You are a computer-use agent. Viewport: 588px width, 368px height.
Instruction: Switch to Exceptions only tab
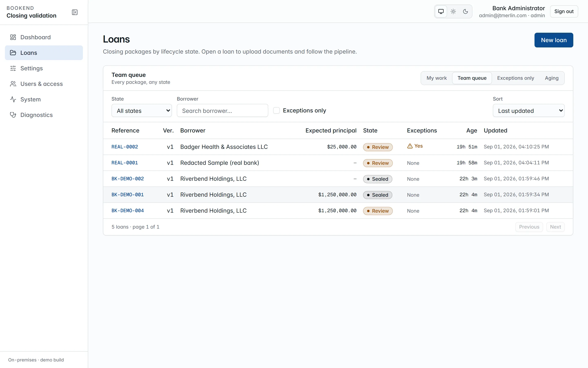pos(515,78)
